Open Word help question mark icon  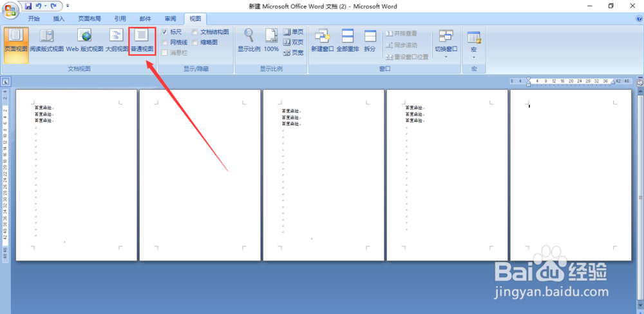tap(639, 19)
